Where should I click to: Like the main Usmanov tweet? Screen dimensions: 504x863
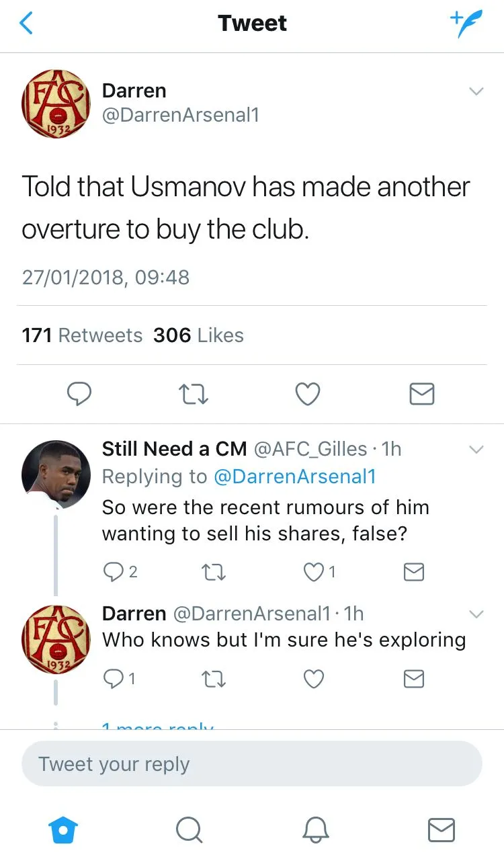(308, 394)
